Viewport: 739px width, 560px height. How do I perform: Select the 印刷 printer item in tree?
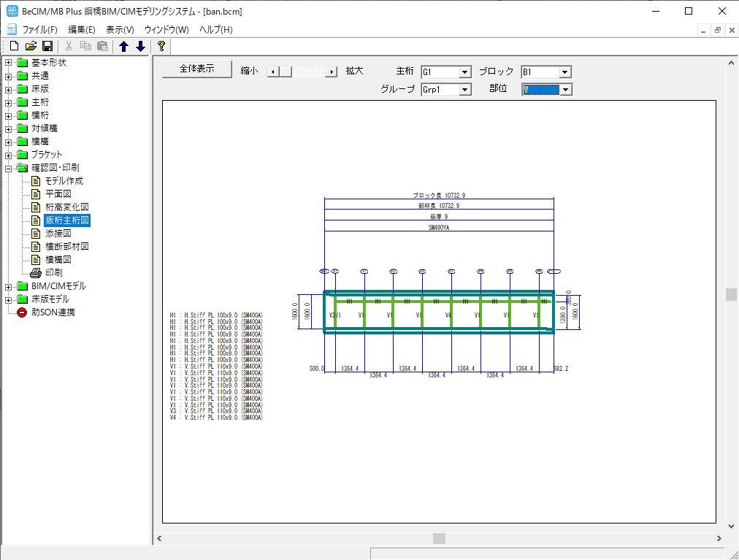(x=53, y=272)
